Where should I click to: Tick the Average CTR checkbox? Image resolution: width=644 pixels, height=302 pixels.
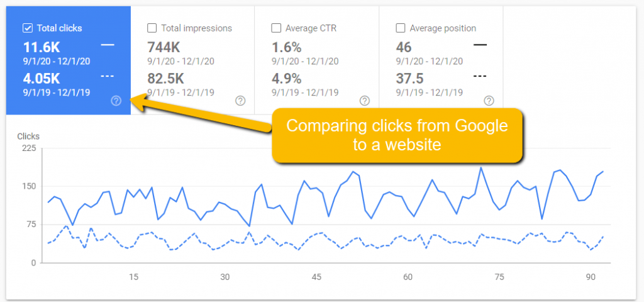click(x=276, y=28)
